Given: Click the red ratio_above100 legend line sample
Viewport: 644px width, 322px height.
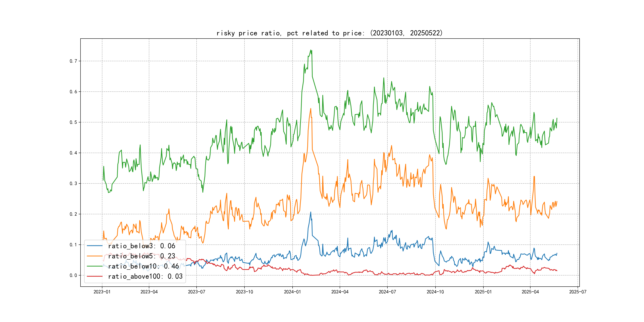Looking at the screenshot, I should tap(94, 276).
